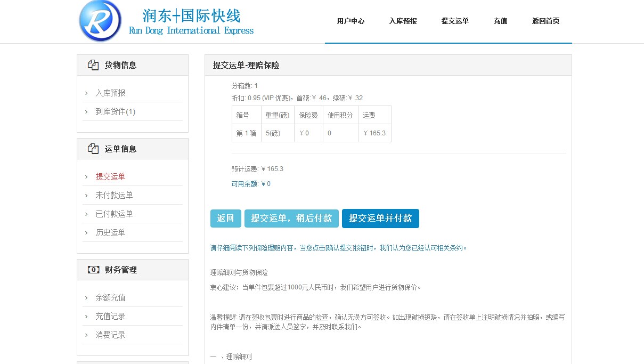644x364 pixels.
Task: Open 充值记录 page
Action: click(110, 316)
